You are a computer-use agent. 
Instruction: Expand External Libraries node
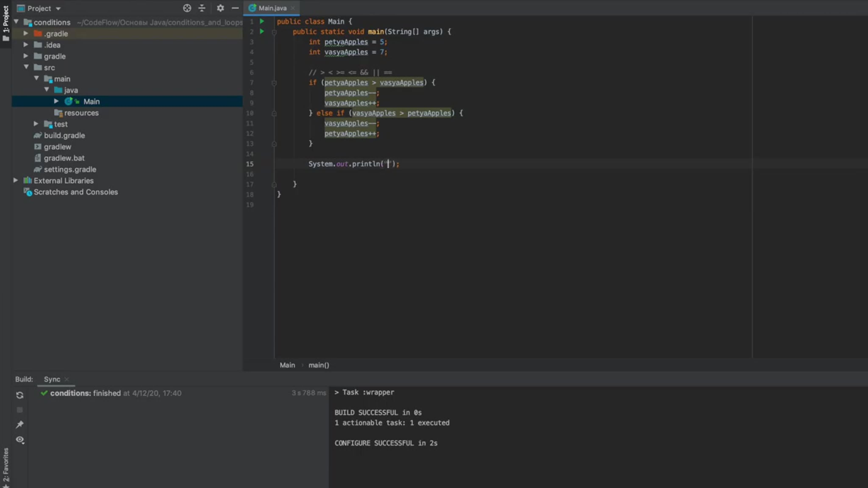point(15,180)
